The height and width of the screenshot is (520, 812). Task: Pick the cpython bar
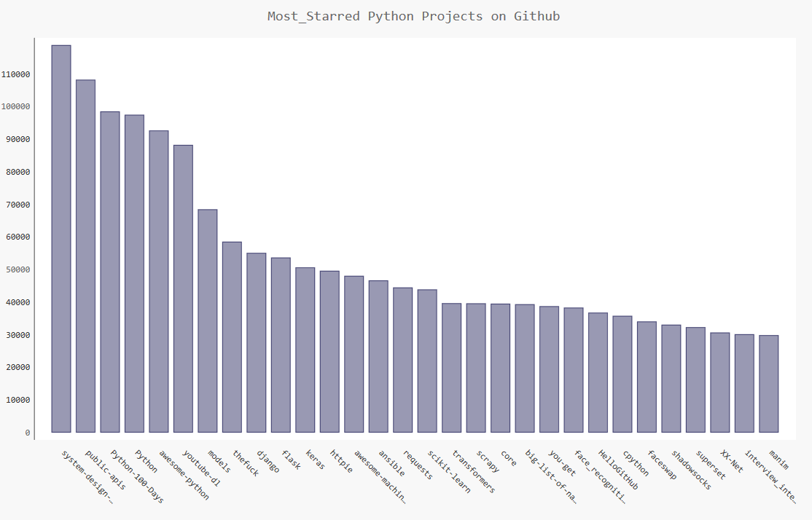(x=622, y=374)
